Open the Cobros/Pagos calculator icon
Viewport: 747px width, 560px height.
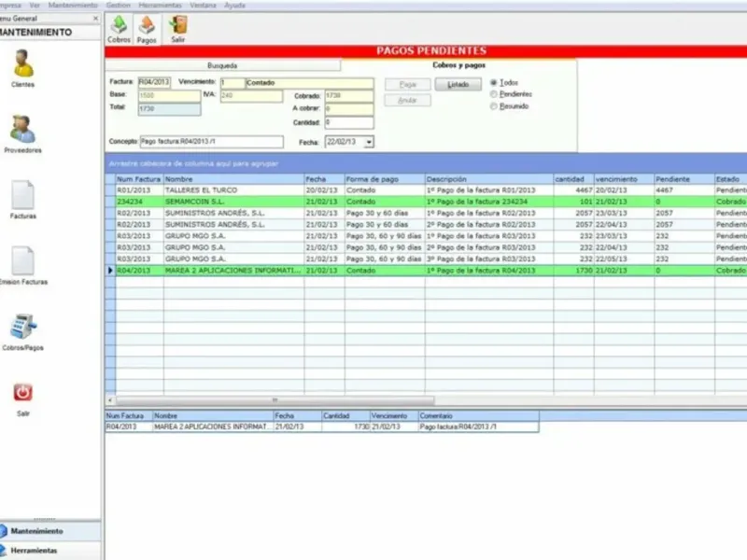[22, 332]
